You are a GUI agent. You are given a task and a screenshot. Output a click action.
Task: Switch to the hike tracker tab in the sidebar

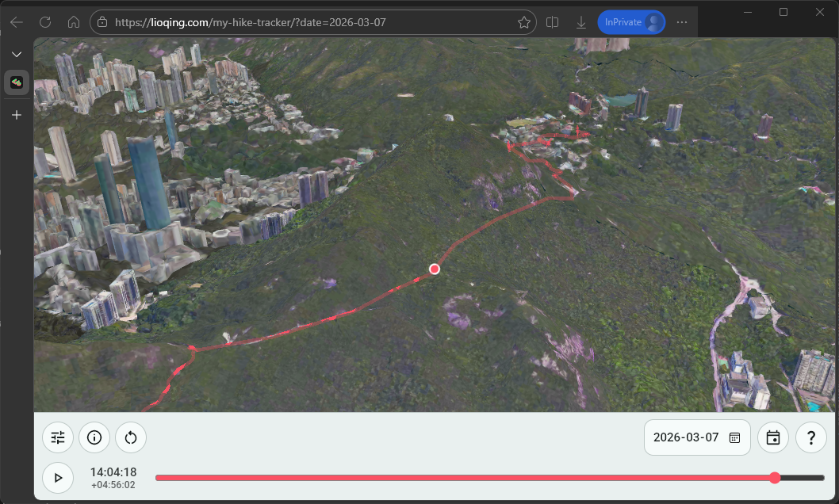[16, 82]
